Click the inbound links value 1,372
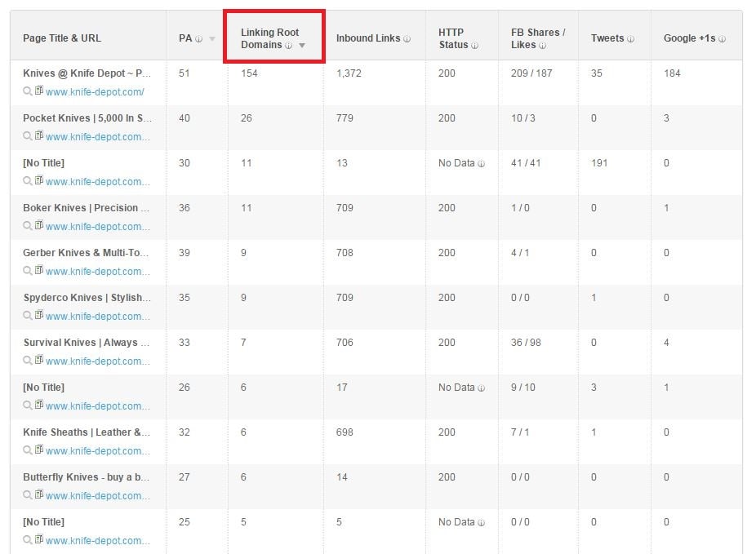756x554 pixels. point(349,73)
